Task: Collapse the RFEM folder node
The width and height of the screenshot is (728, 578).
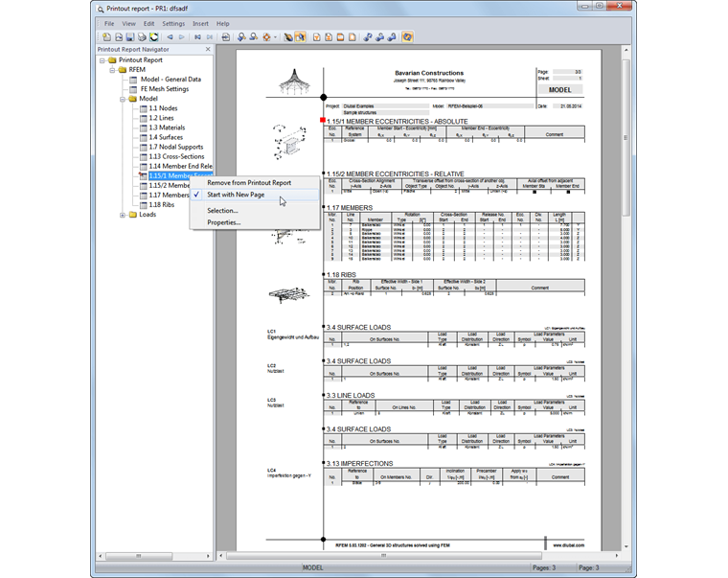Action: tap(112, 70)
